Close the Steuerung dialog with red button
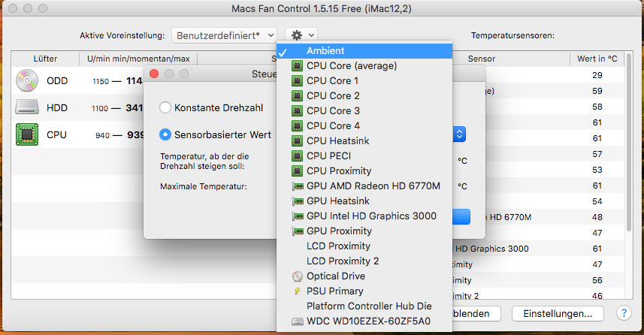This screenshot has height=335, width=644. click(154, 74)
